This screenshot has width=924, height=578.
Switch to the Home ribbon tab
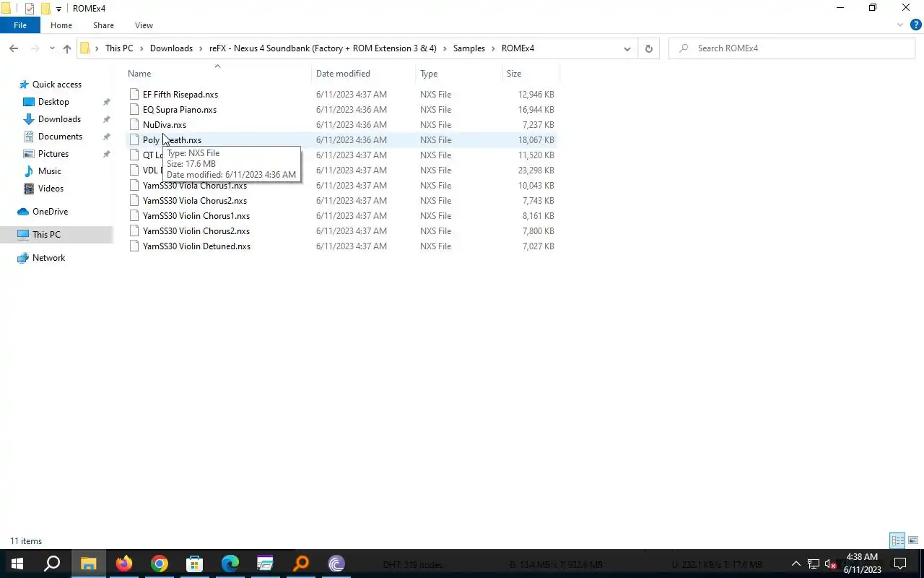pos(61,25)
